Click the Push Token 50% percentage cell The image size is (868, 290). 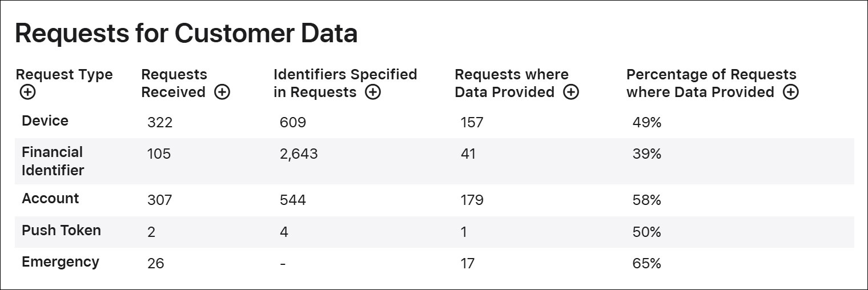coord(646,232)
